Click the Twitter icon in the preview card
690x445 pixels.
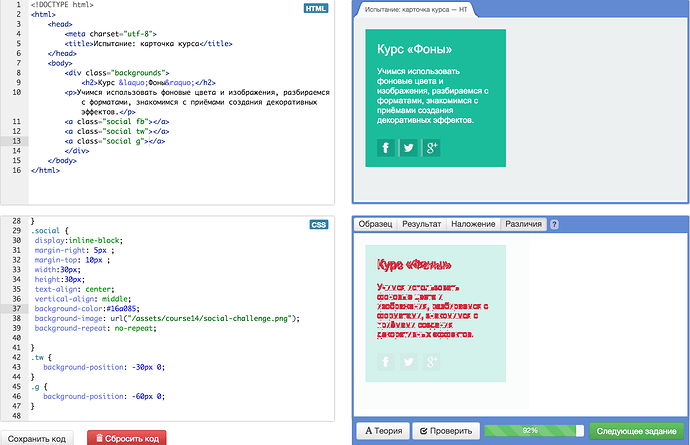408,148
